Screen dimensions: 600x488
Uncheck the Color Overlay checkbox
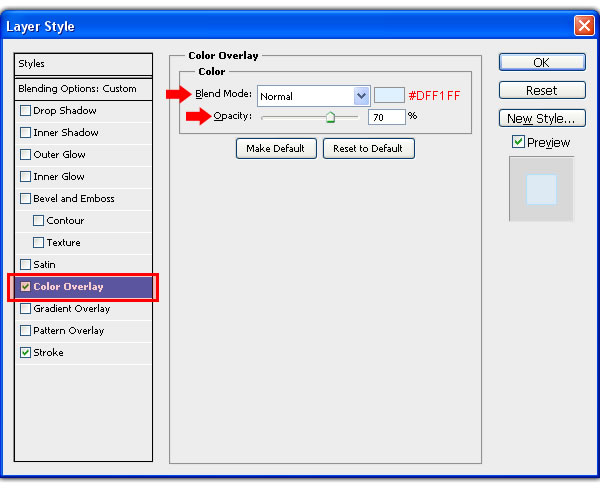[25, 287]
